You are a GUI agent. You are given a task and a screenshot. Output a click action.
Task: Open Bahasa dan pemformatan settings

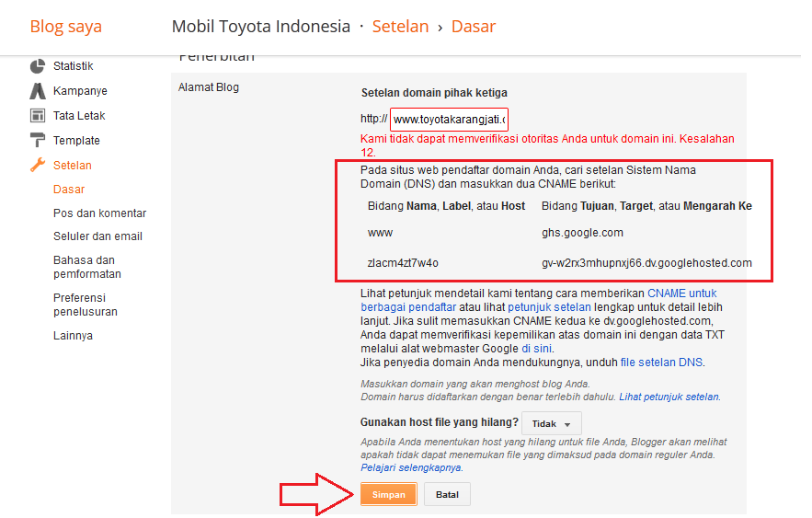coord(87,267)
